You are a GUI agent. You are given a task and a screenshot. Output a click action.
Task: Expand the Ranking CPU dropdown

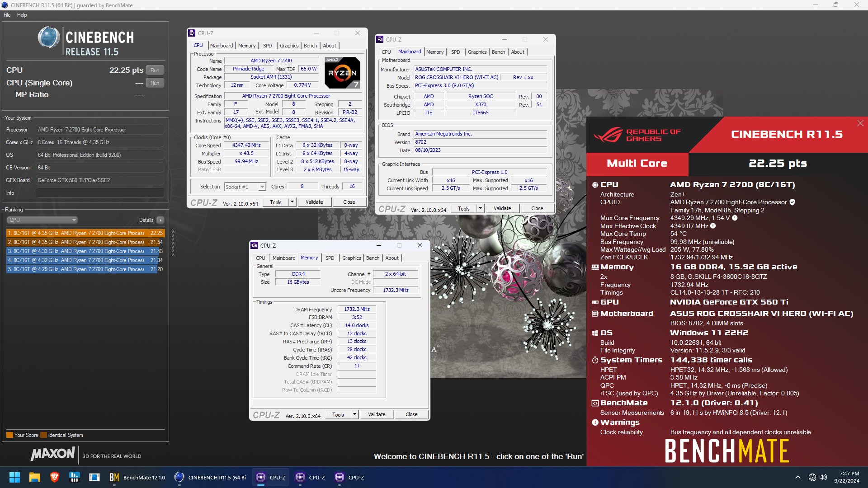[x=42, y=220]
